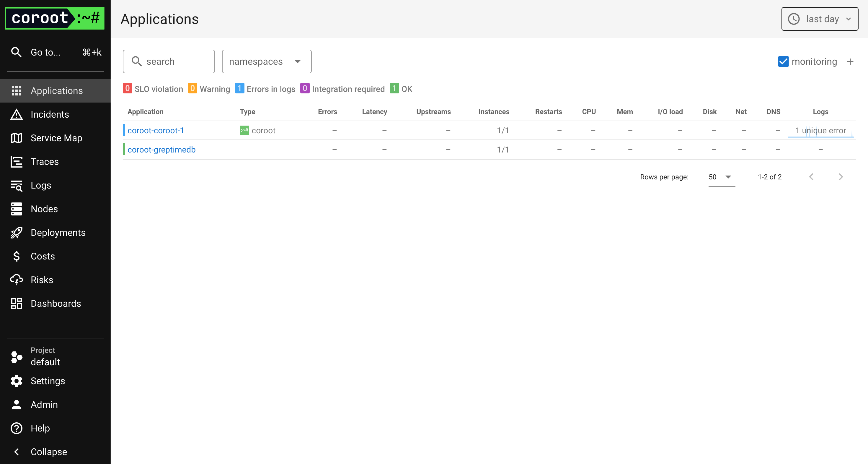Toggle the Errors in logs filter
Screen dimensions: 868x464
click(x=265, y=89)
